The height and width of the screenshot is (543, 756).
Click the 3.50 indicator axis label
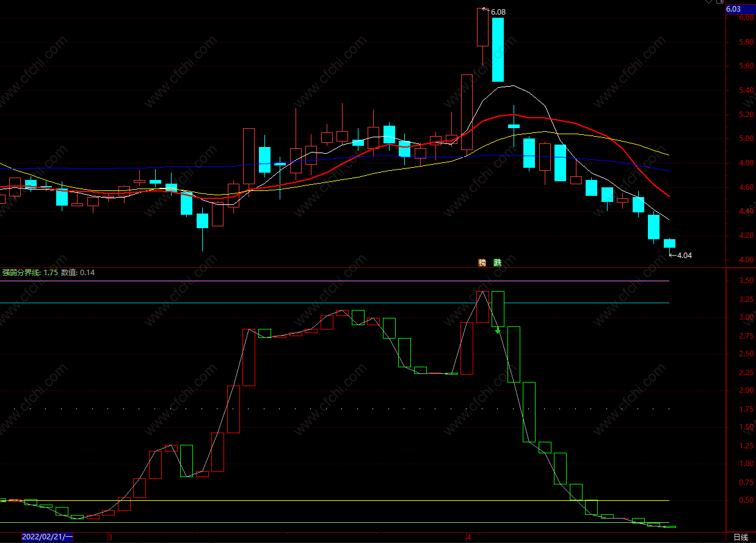click(746, 281)
